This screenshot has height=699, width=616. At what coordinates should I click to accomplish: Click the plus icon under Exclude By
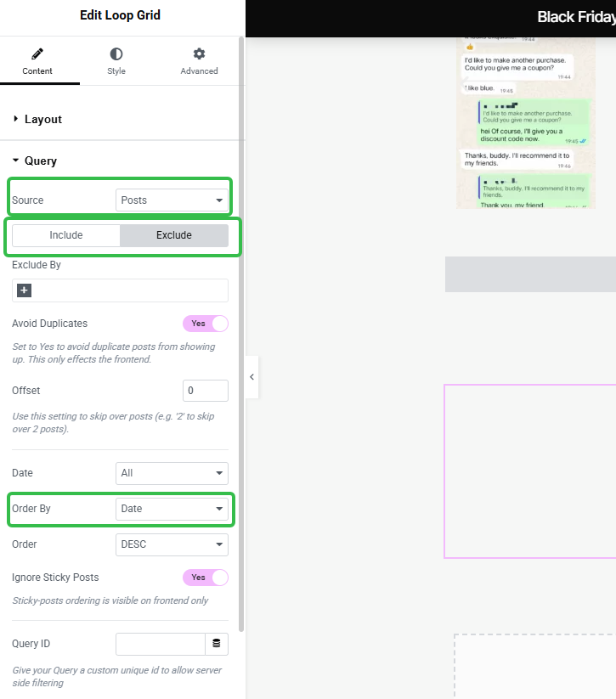click(24, 290)
